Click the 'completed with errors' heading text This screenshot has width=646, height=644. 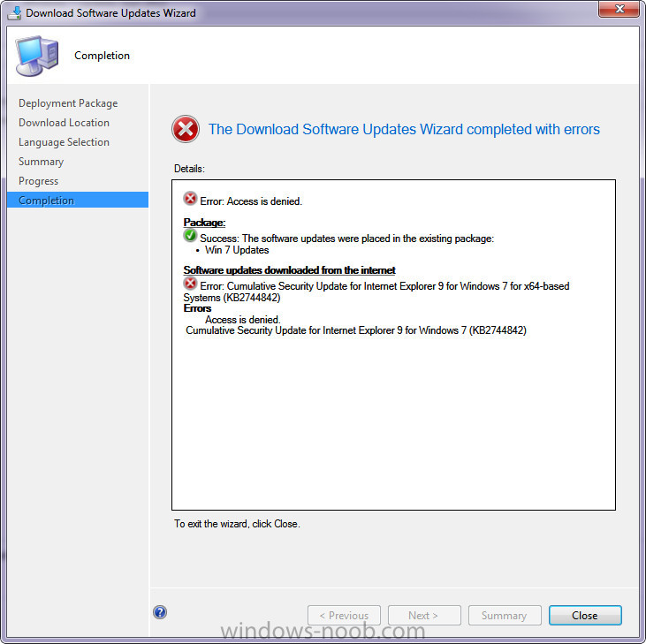click(x=404, y=129)
